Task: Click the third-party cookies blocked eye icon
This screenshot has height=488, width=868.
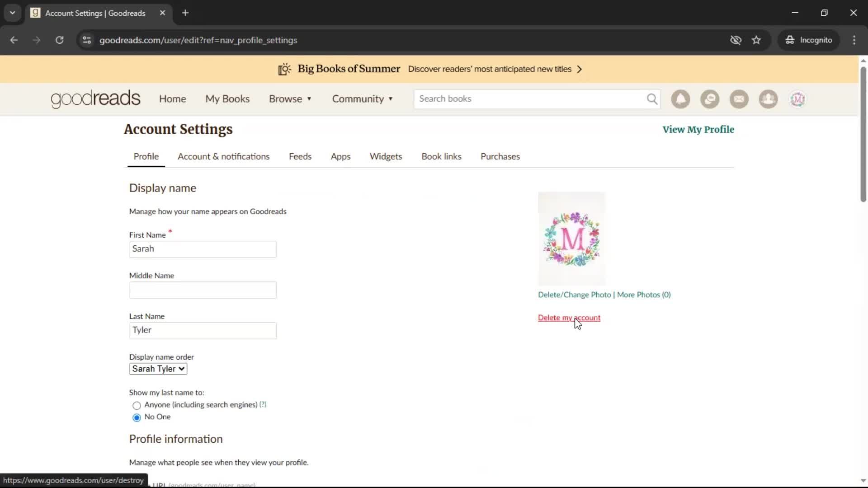Action: click(736, 40)
